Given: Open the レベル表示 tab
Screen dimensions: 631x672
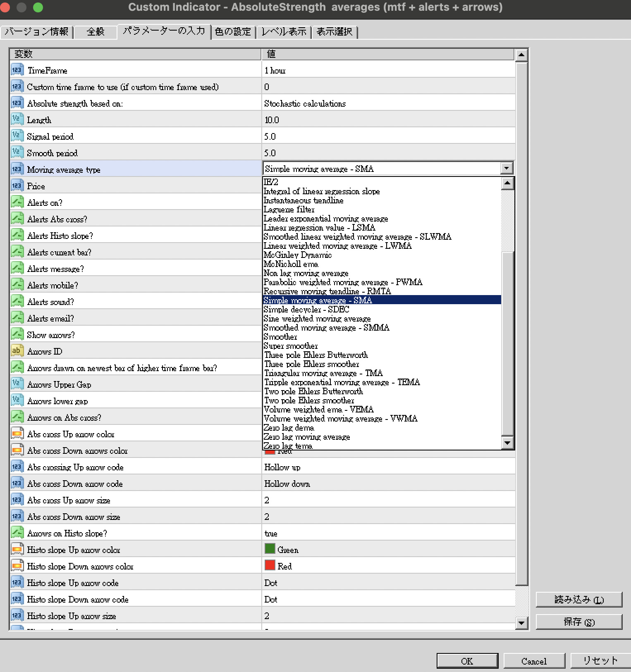Looking at the screenshot, I should (284, 31).
